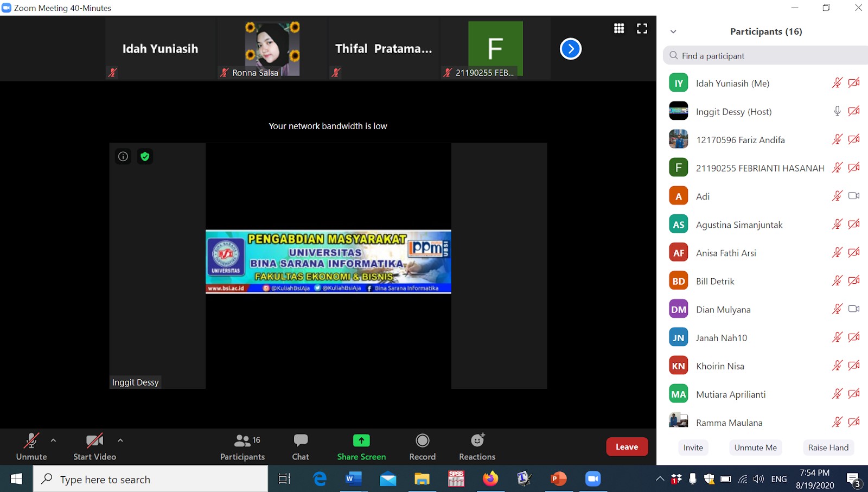Open Windows notification center
Screen dimensions: 868x492
click(854, 480)
